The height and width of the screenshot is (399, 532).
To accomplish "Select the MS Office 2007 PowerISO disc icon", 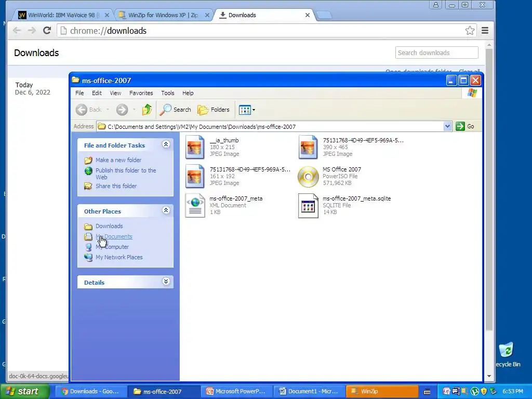I will click(x=308, y=177).
